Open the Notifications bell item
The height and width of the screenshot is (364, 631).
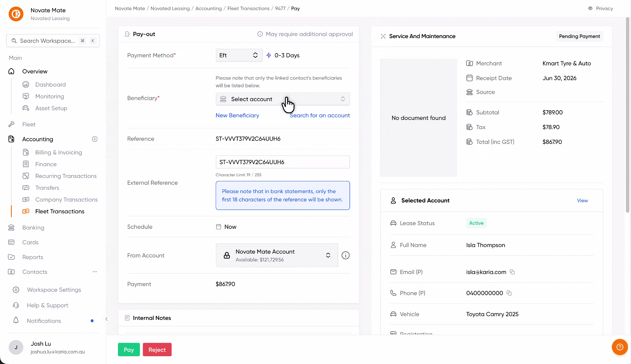click(x=44, y=321)
